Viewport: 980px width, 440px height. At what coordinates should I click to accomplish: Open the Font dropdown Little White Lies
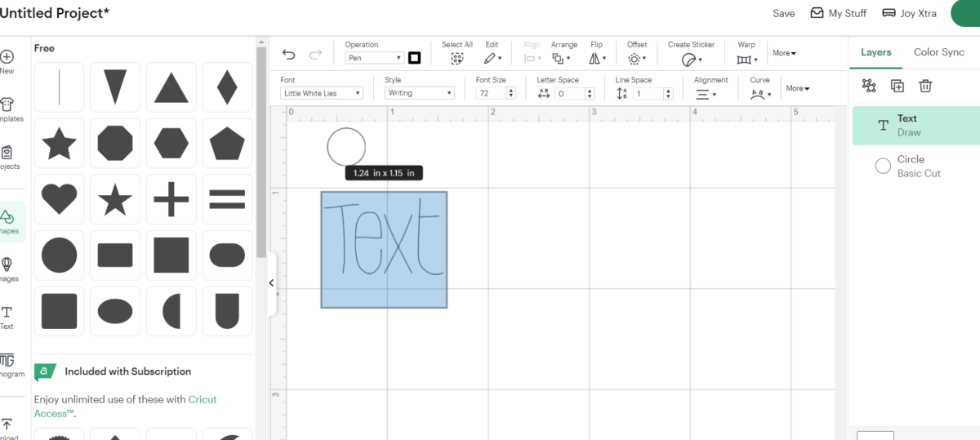click(x=322, y=93)
